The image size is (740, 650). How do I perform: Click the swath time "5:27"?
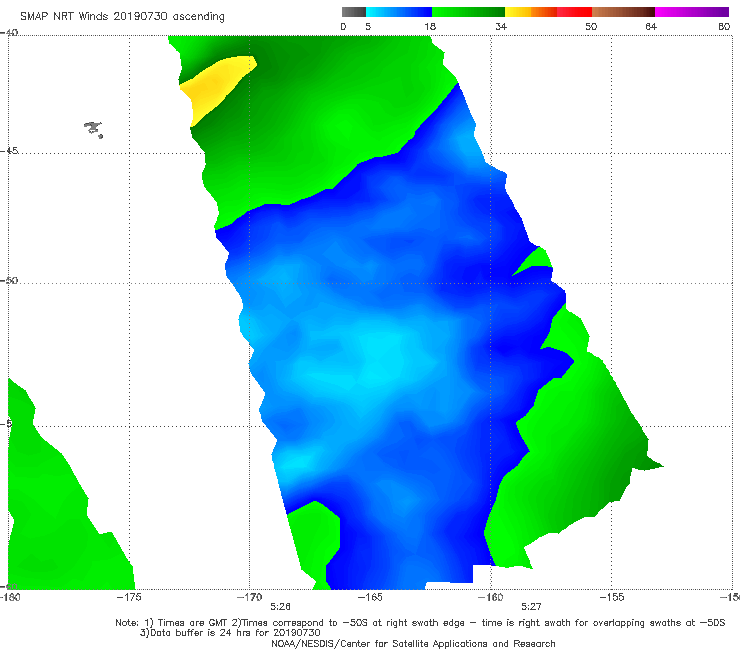(531, 607)
